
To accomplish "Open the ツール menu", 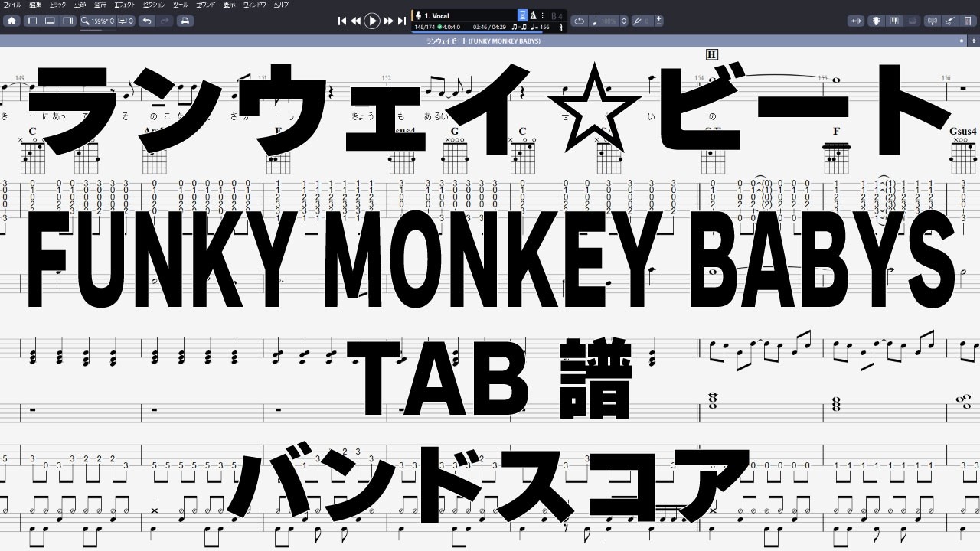I will click(181, 5).
